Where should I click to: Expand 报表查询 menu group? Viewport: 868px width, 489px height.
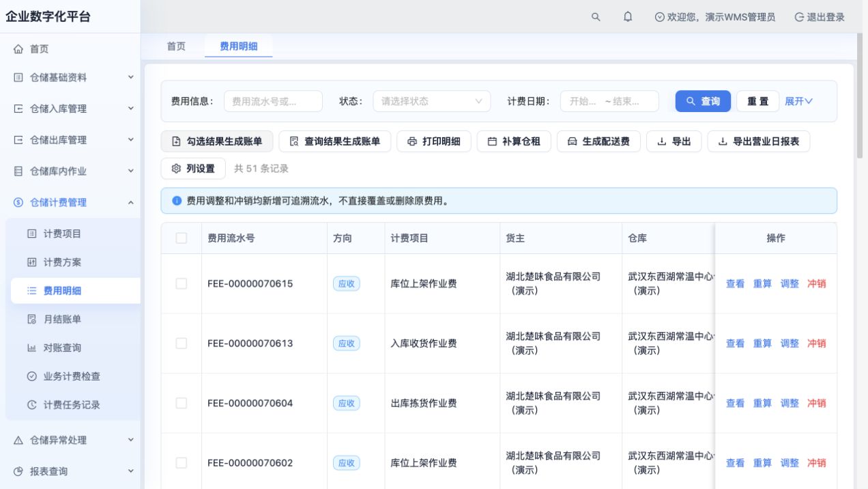(x=131, y=471)
